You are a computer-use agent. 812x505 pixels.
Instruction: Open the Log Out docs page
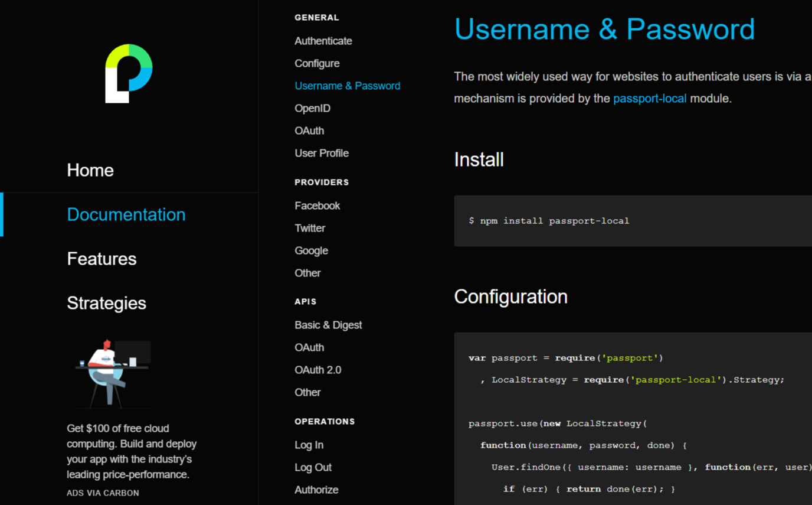[313, 467]
